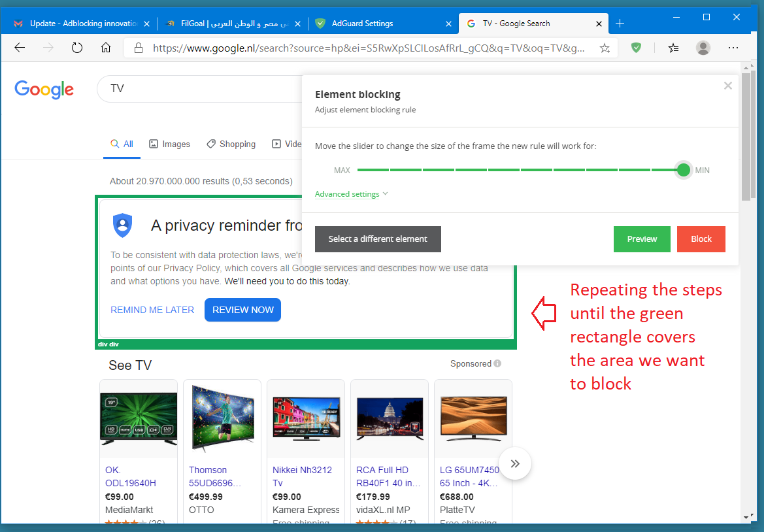
Task: Go to Home with the house icon
Action: click(x=105, y=48)
